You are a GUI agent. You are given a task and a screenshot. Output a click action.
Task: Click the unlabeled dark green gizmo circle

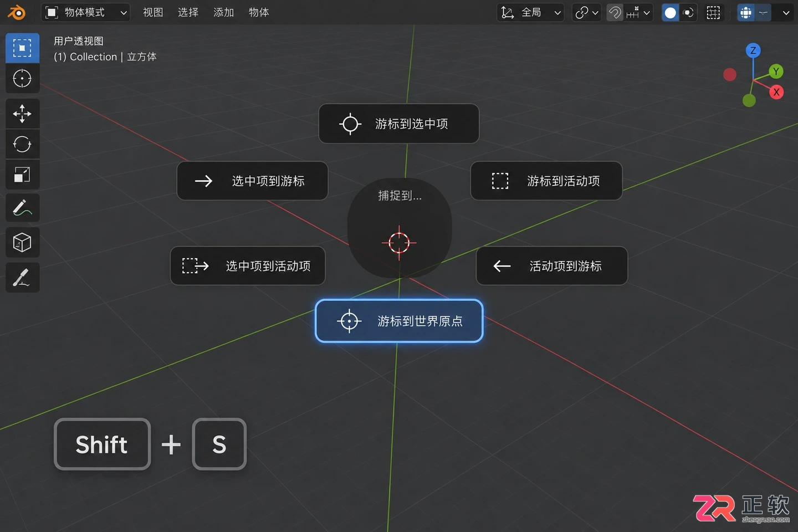pos(749,100)
